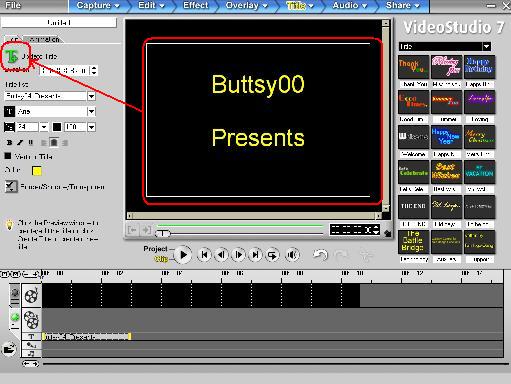Toggle the Border/Shadow/Transparency option
This screenshot has width=511, height=384.
point(11,186)
